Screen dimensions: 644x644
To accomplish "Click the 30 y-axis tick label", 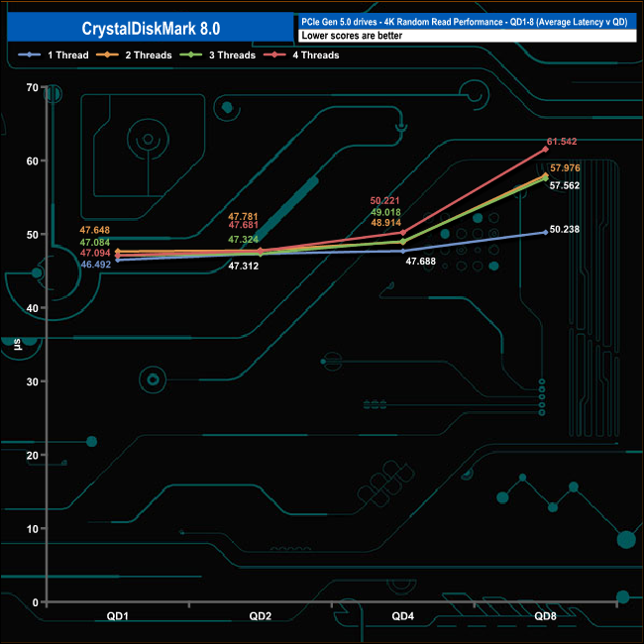I will (32, 381).
